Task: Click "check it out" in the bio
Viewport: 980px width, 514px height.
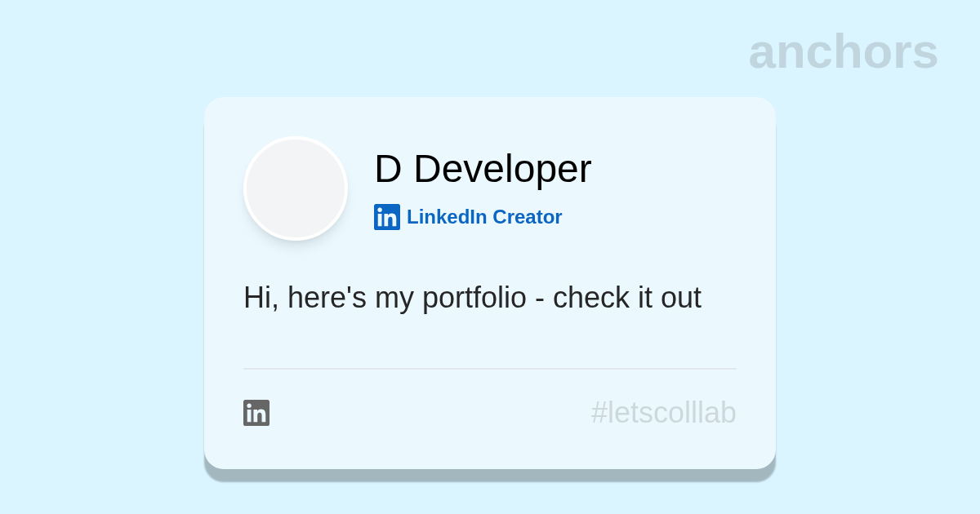Action: coord(626,298)
